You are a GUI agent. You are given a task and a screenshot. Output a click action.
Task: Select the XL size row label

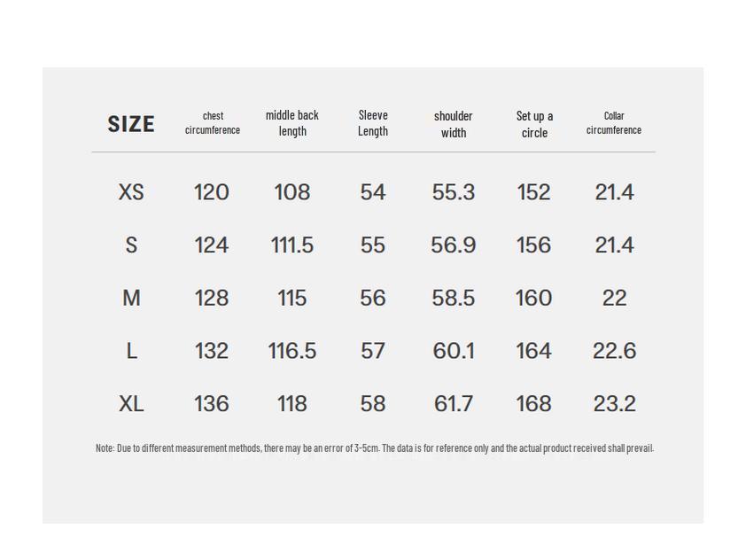131,404
